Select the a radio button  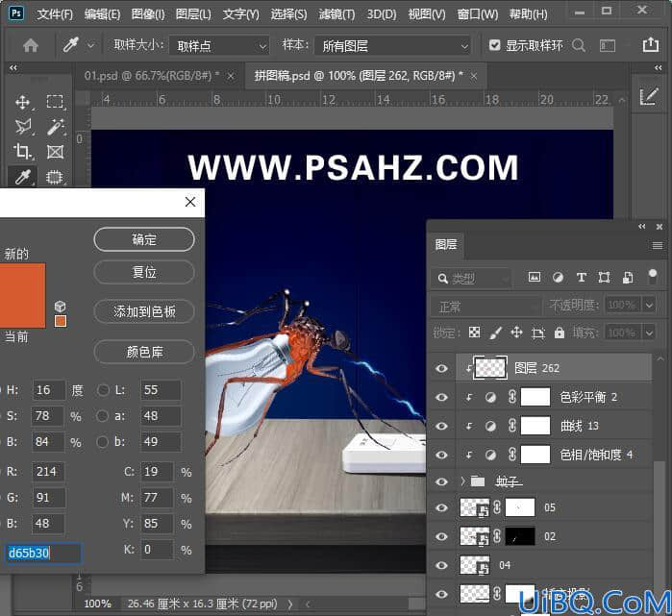coord(103,416)
